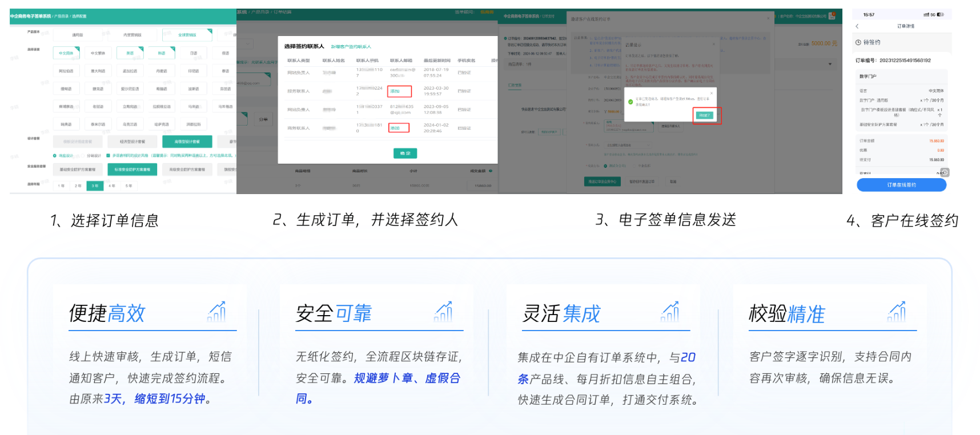Click the chart icon beside 灵活集成
Screen dimensions: 980x435
pos(670,312)
